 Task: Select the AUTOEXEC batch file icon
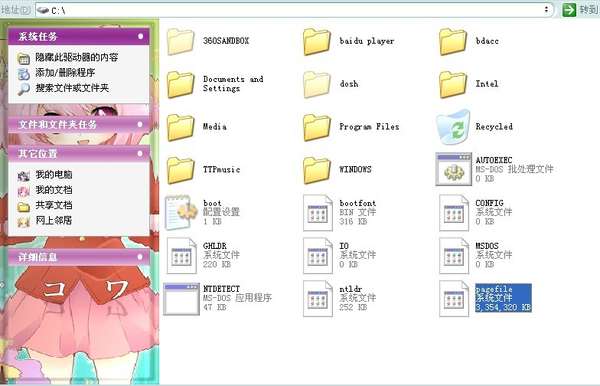pos(453,169)
